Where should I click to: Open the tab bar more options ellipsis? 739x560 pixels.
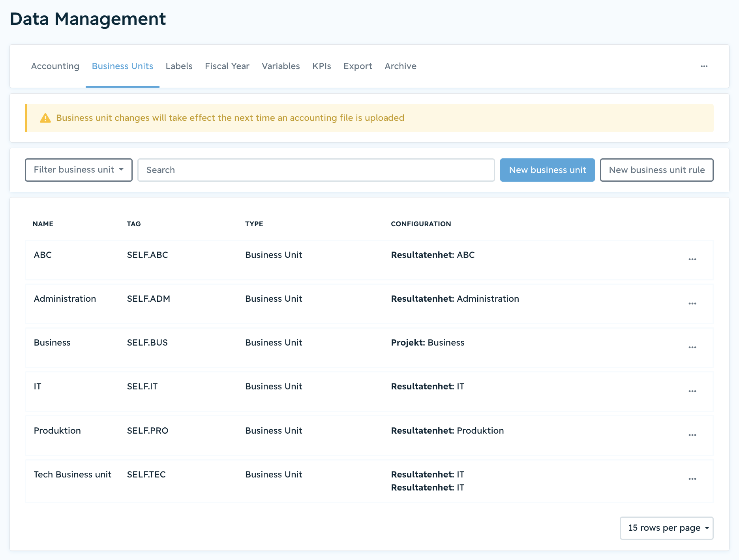pyautogui.click(x=704, y=66)
